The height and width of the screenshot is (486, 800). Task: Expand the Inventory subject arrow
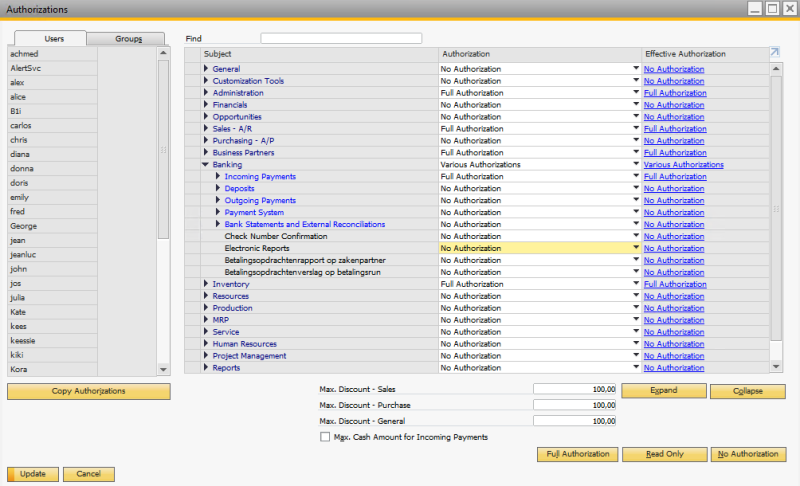[207, 285]
